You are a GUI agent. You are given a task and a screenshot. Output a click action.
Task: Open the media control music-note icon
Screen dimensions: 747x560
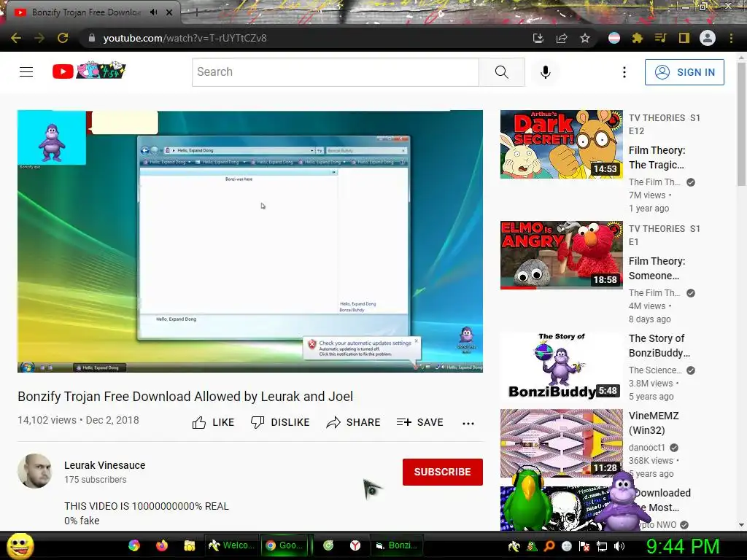661,38
